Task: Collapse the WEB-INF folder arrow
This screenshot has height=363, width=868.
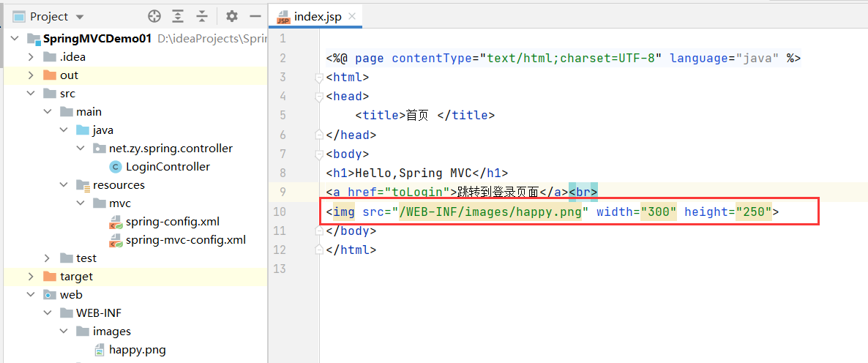Action: point(48,313)
